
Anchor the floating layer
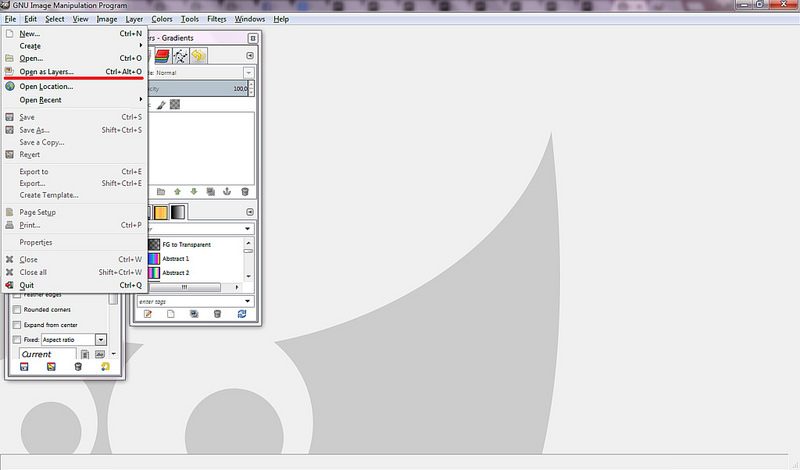(x=227, y=192)
